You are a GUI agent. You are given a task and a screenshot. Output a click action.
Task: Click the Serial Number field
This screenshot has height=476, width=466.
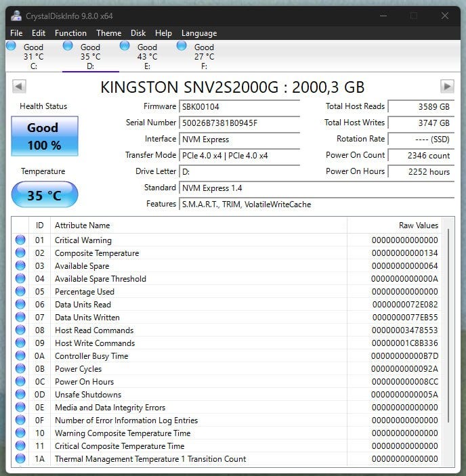[239, 123]
